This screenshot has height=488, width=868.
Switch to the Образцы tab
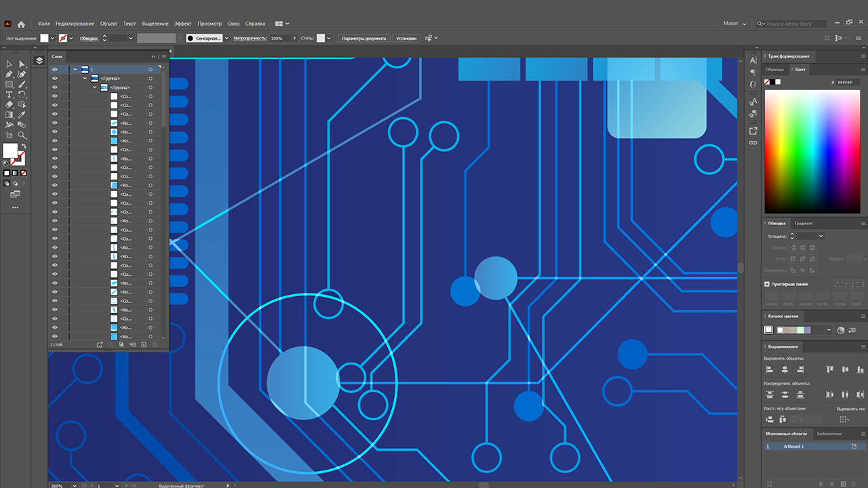pos(775,69)
